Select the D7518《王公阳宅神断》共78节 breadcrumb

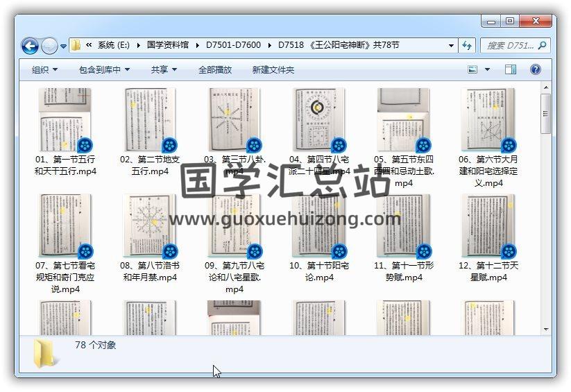[339, 45]
